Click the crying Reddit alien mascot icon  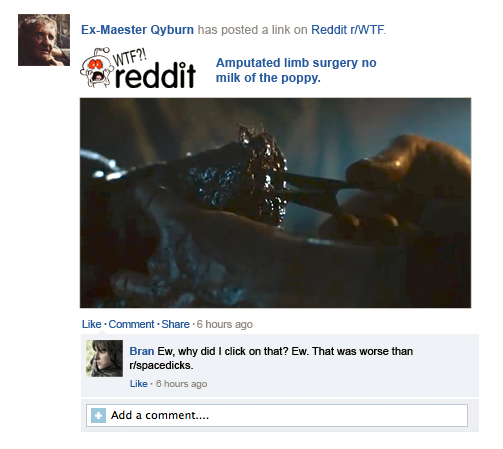(96, 68)
